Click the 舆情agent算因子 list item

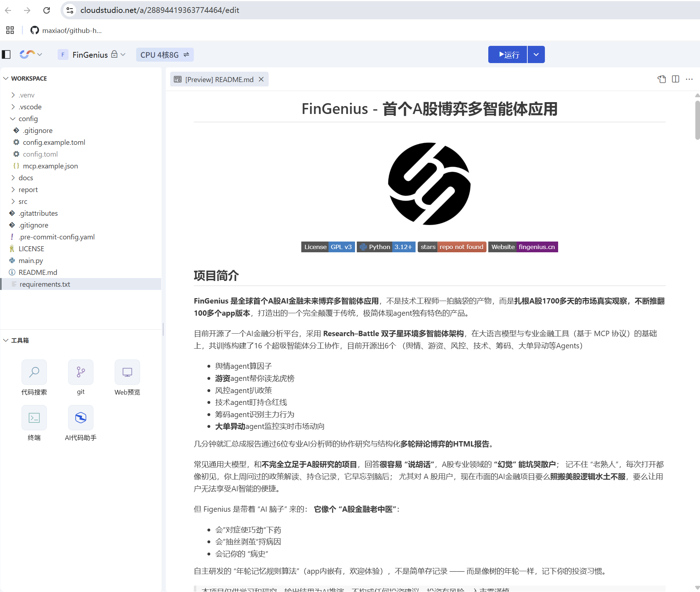coord(244,366)
